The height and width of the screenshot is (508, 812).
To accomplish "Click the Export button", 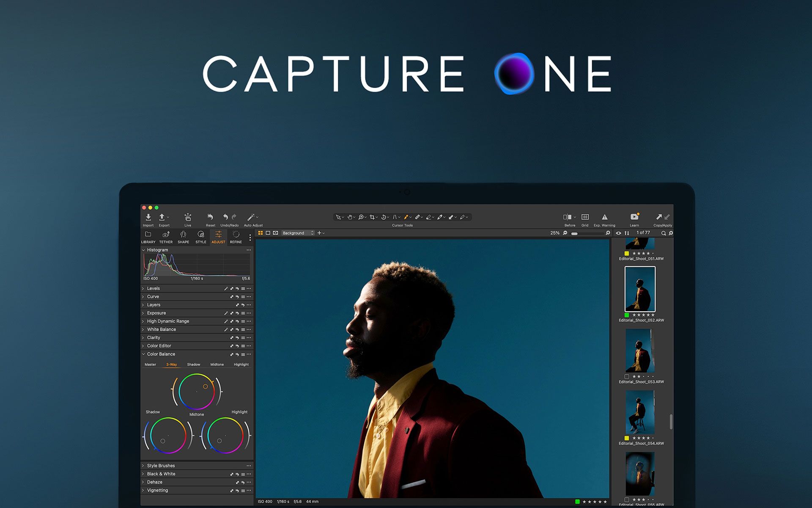I will tap(162, 218).
